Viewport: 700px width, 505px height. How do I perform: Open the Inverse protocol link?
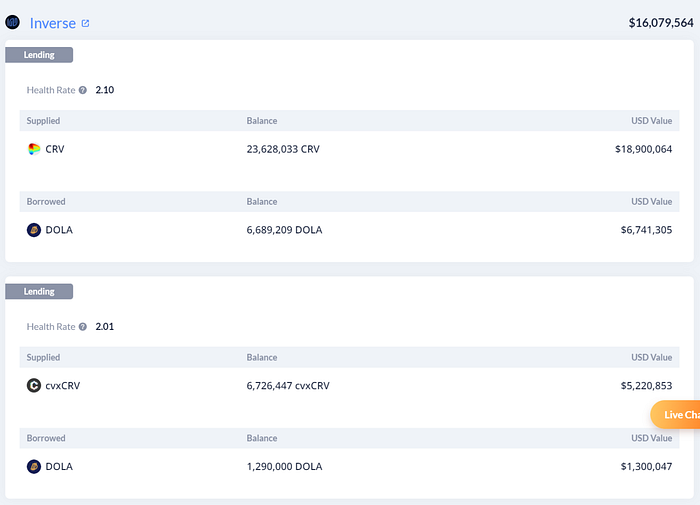click(x=53, y=23)
